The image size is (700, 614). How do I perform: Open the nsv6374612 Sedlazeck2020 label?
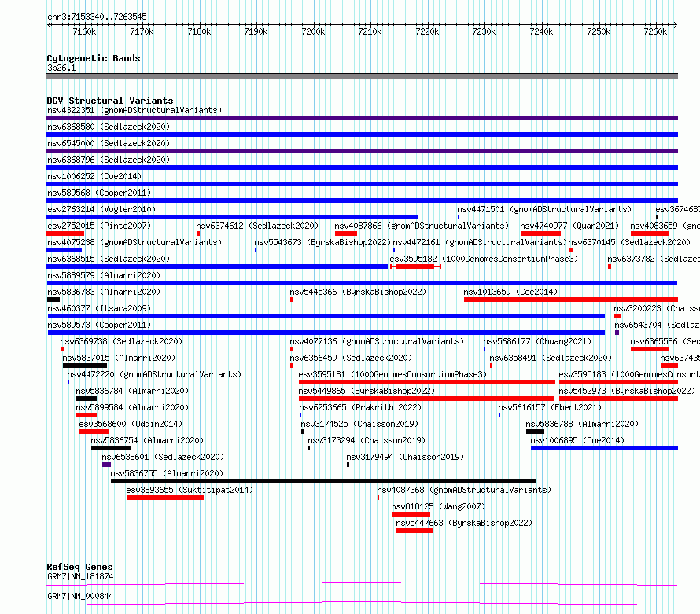[x=258, y=226]
